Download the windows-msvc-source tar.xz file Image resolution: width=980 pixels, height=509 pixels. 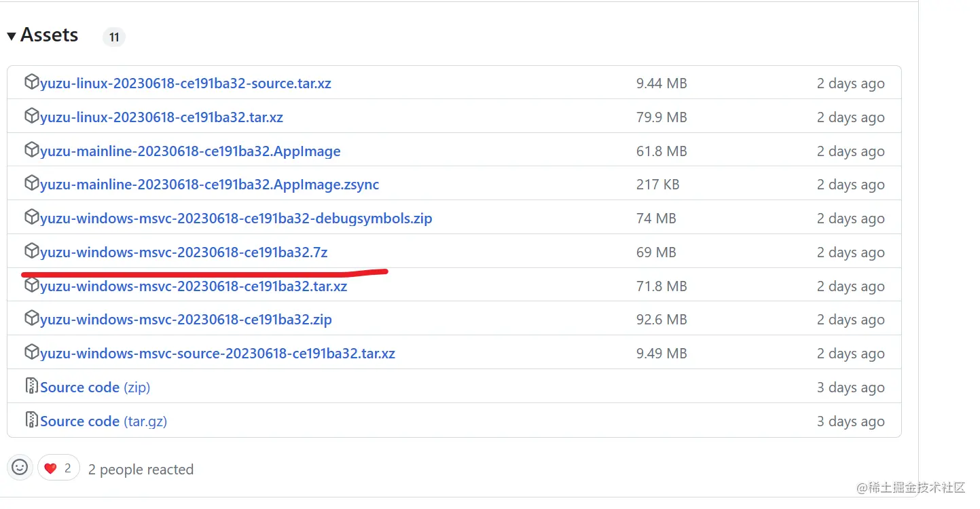tap(217, 354)
